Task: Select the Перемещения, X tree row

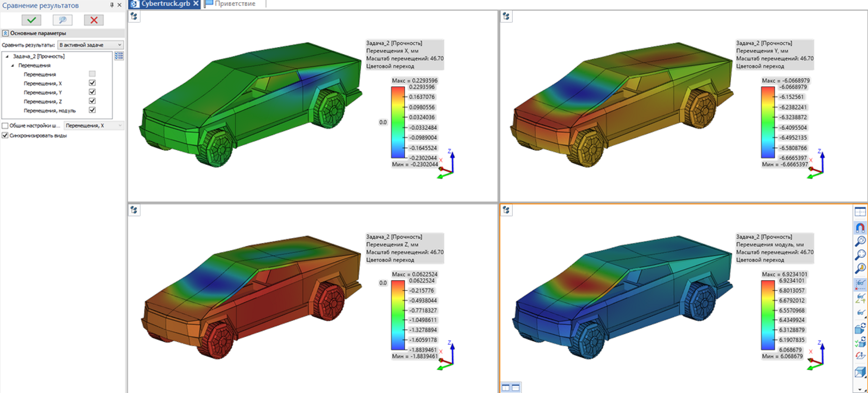Action: click(x=43, y=83)
